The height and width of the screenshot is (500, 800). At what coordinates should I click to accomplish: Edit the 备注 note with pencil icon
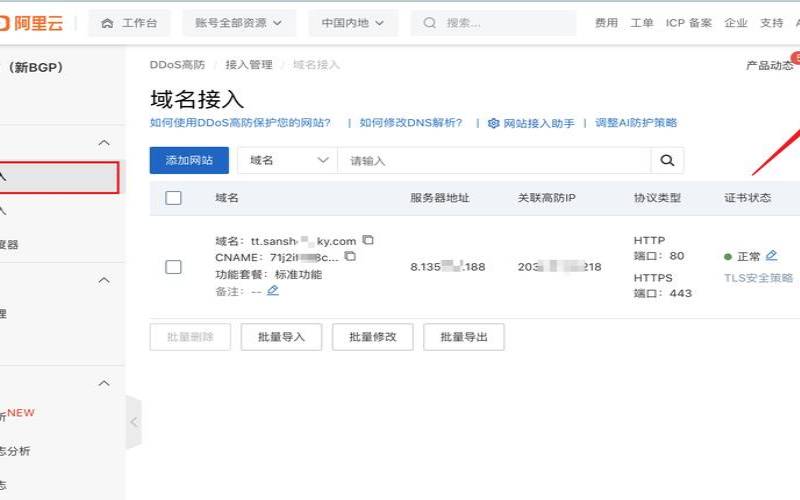(x=273, y=290)
